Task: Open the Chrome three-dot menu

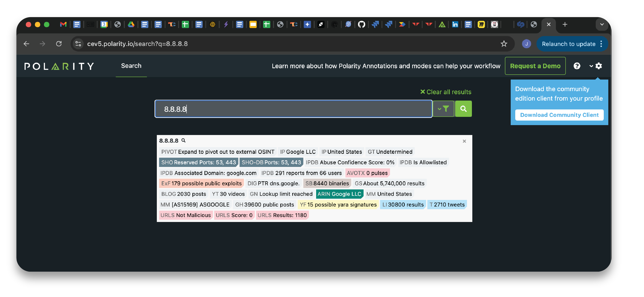Action: tap(601, 44)
